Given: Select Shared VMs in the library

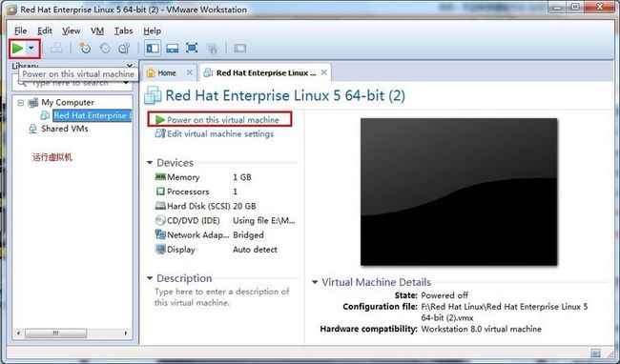Looking at the screenshot, I should [65, 129].
